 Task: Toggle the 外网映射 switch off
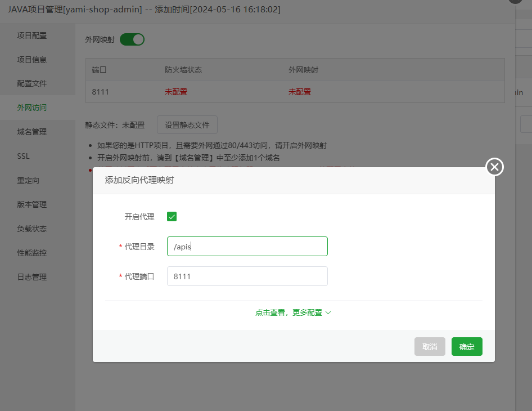132,40
